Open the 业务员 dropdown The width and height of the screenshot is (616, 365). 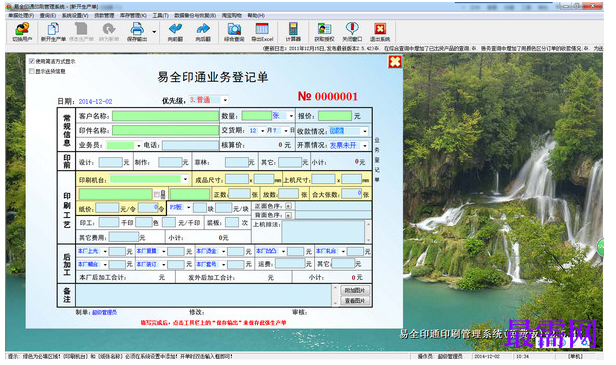coord(139,146)
